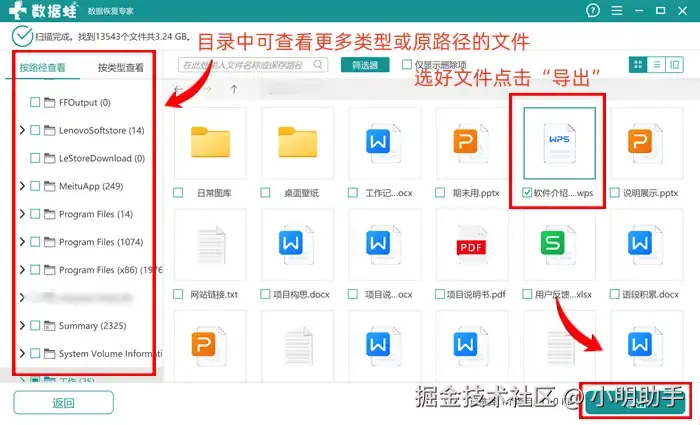Expand the Summary (2325) folder
Image resolution: width=700 pixels, height=425 pixels.
click(x=22, y=326)
